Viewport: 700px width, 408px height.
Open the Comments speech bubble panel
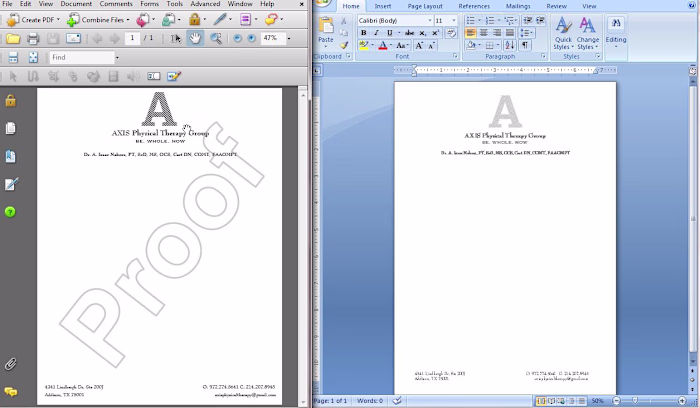click(x=10, y=392)
